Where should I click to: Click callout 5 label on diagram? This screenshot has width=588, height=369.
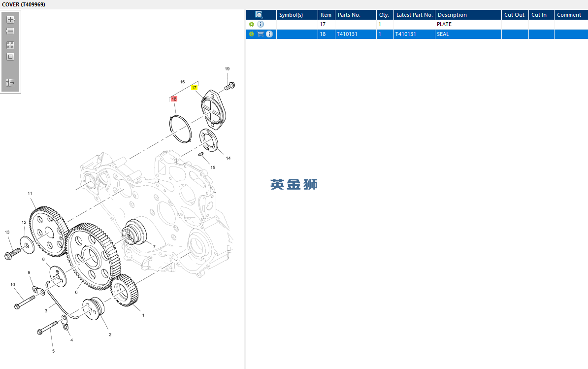point(53,351)
